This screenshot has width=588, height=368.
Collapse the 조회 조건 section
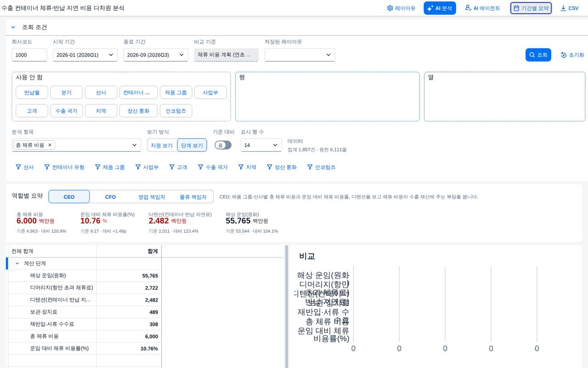pyautogui.click(x=13, y=27)
